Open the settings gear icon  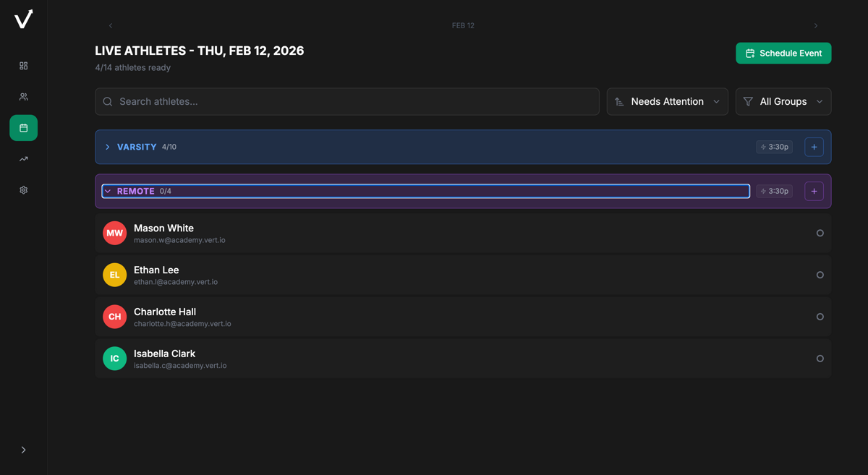[x=23, y=190]
